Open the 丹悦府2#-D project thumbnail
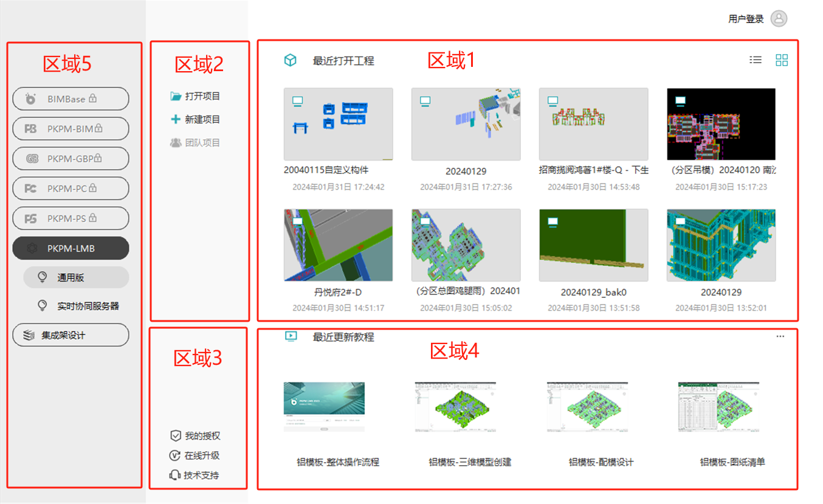This screenshot has height=504, width=823. coord(338,246)
